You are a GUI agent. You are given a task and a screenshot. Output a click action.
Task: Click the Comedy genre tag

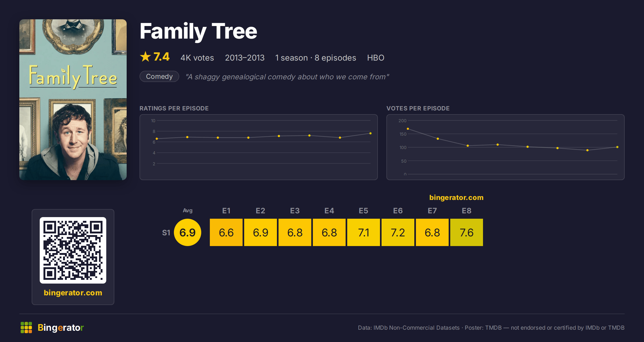pyautogui.click(x=159, y=77)
